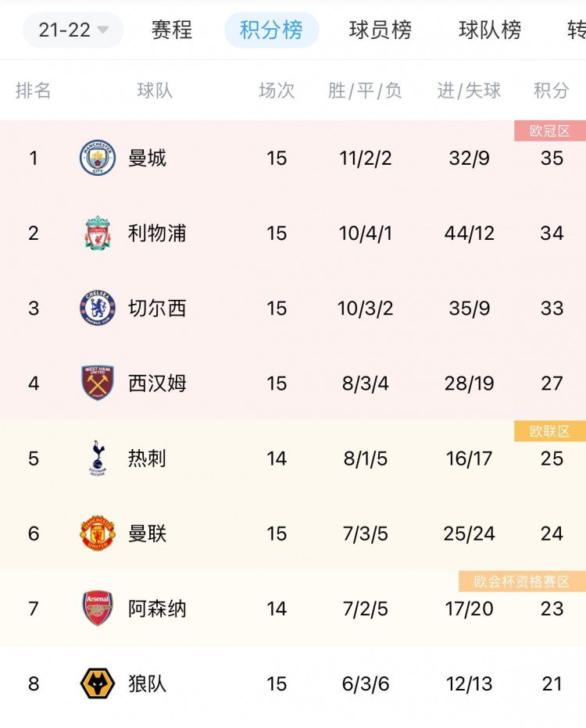This screenshot has height=728, width=586.
Task: Tap the Arsenal cannon crest
Action: click(x=98, y=608)
